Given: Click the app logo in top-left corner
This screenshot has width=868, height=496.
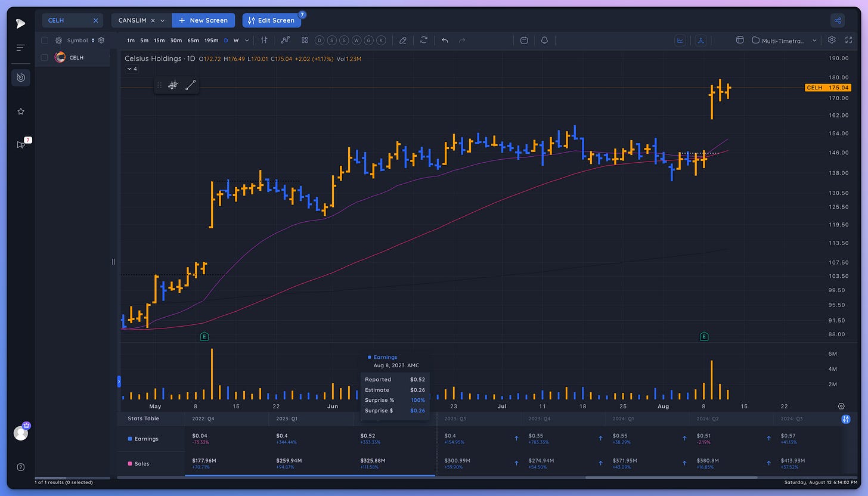Looking at the screenshot, I should tap(20, 23).
